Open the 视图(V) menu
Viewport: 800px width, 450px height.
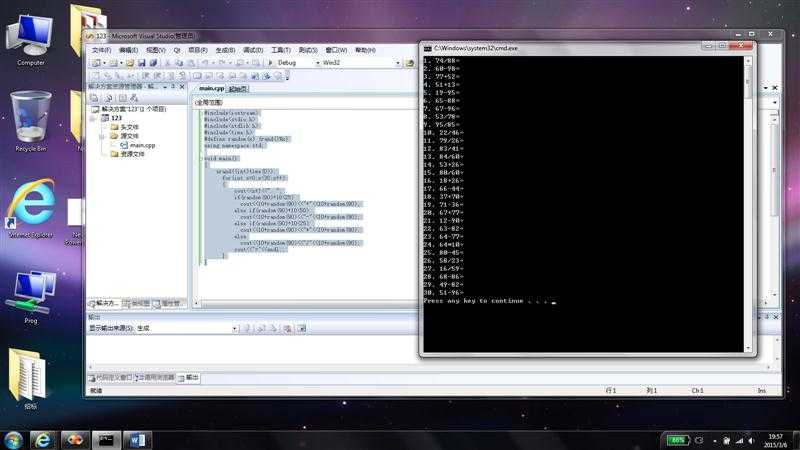click(x=156, y=50)
